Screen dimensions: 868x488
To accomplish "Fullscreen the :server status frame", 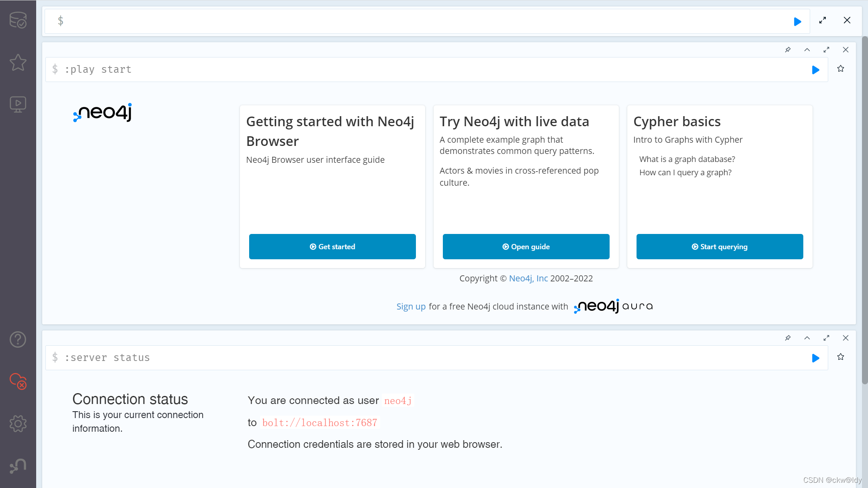I will pyautogui.click(x=826, y=338).
